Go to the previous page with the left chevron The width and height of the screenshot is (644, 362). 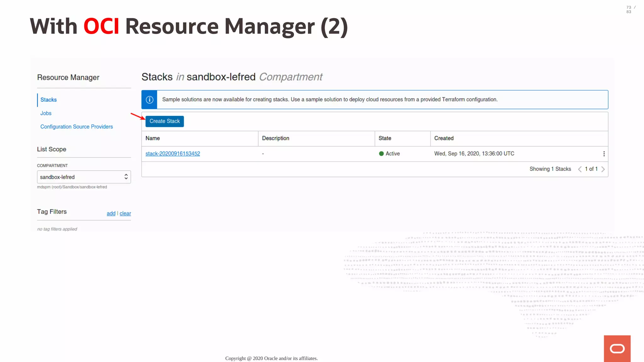[580, 169]
